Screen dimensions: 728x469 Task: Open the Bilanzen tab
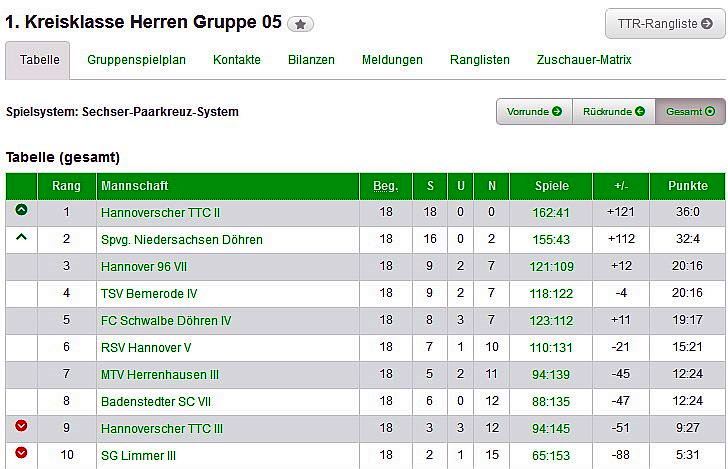[x=311, y=60]
